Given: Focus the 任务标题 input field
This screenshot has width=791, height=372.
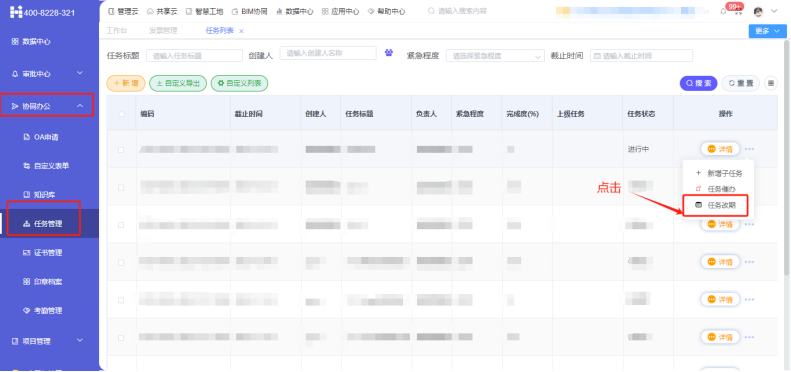Looking at the screenshot, I should 194,56.
